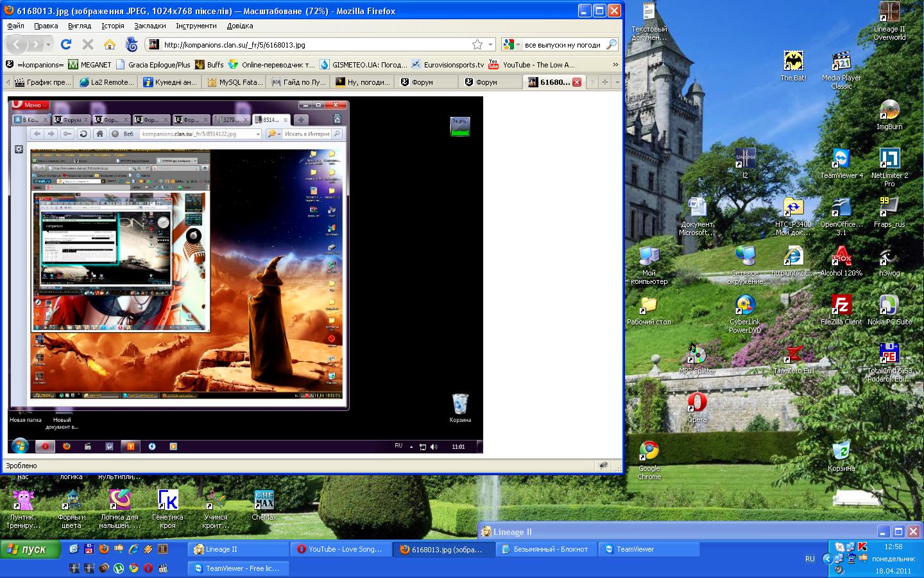Click the displayed screenshot image in Firefox
924x578 pixels.
(245, 275)
